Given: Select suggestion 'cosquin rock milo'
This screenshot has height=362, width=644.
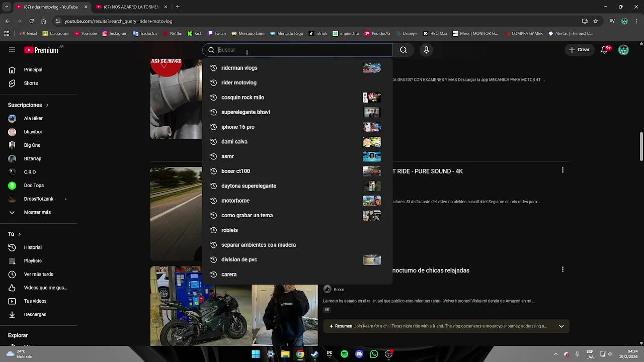Looking at the screenshot, I should click(297, 98).
